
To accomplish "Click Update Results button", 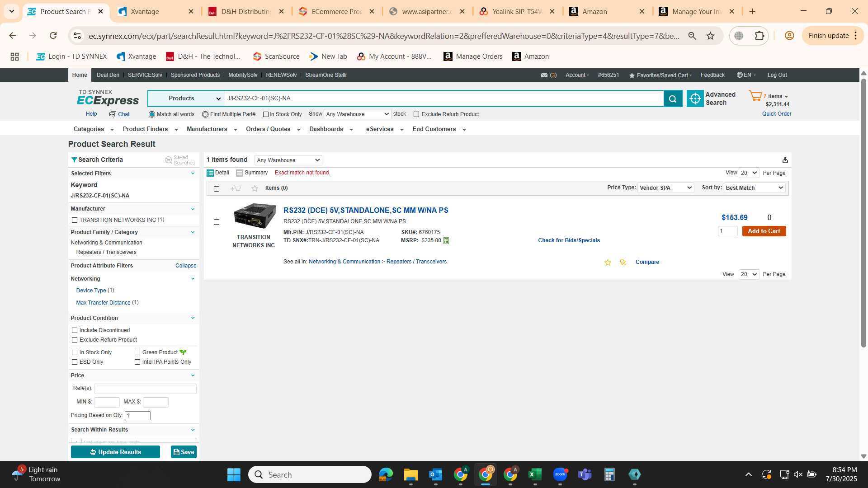I will click(115, 452).
